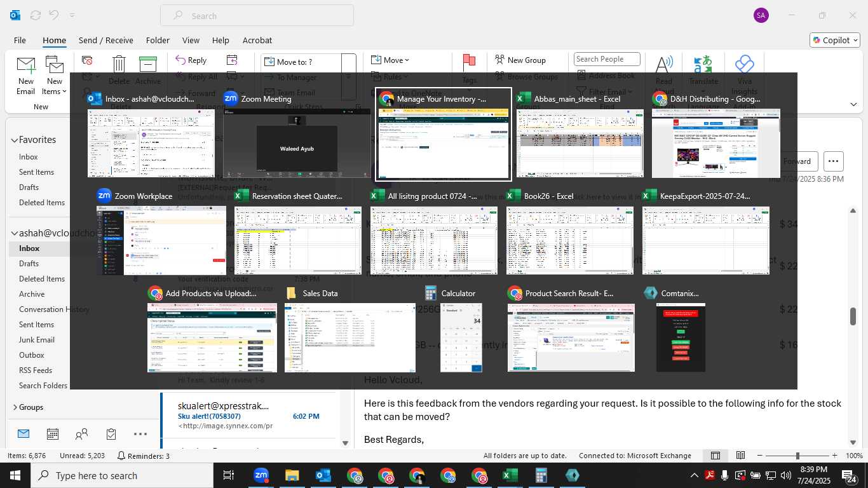Select Sent Items under Favorites
This screenshot has height=488, width=868.
pyautogui.click(x=36, y=172)
